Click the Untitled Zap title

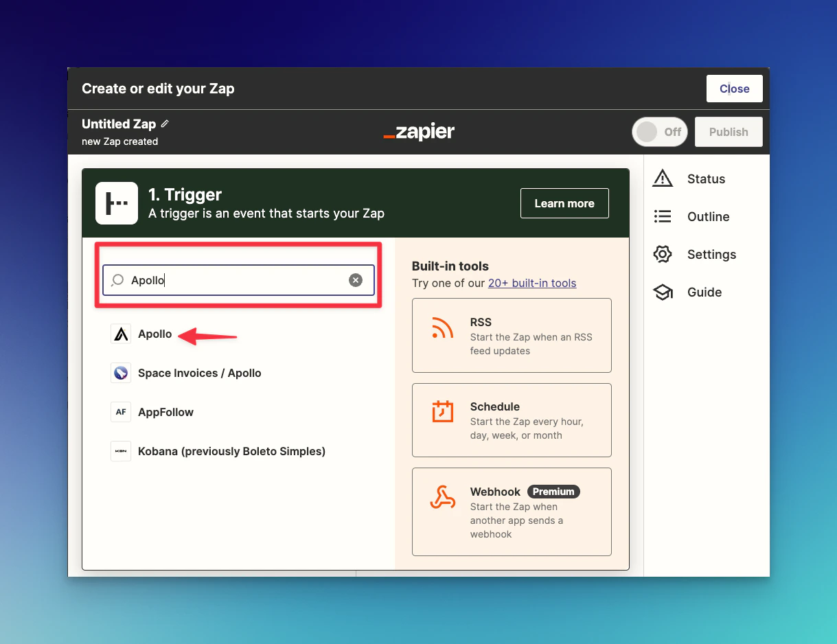119,124
